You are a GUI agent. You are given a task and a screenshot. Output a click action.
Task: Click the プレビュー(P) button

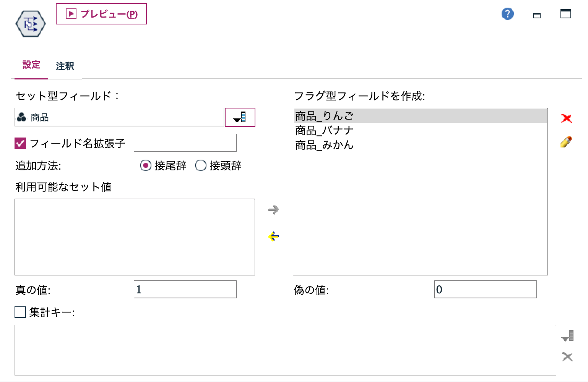(x=101, y=14)
